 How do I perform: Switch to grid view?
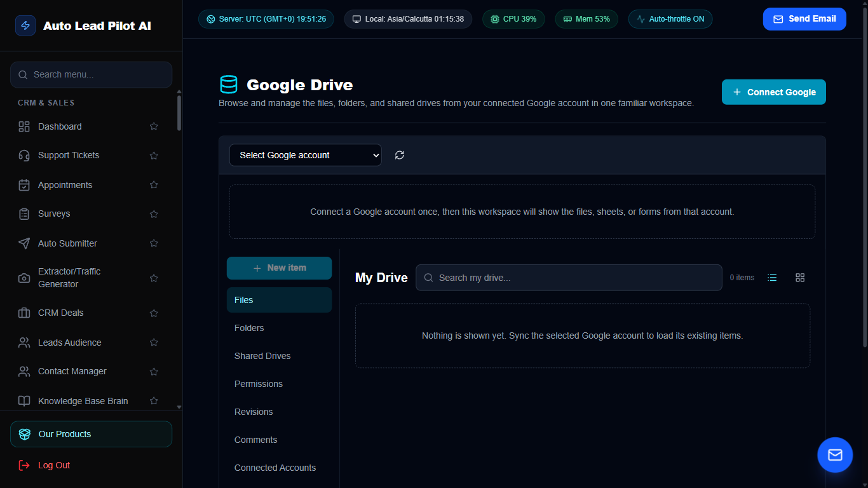pyautogui.click(x=800, y=278)
